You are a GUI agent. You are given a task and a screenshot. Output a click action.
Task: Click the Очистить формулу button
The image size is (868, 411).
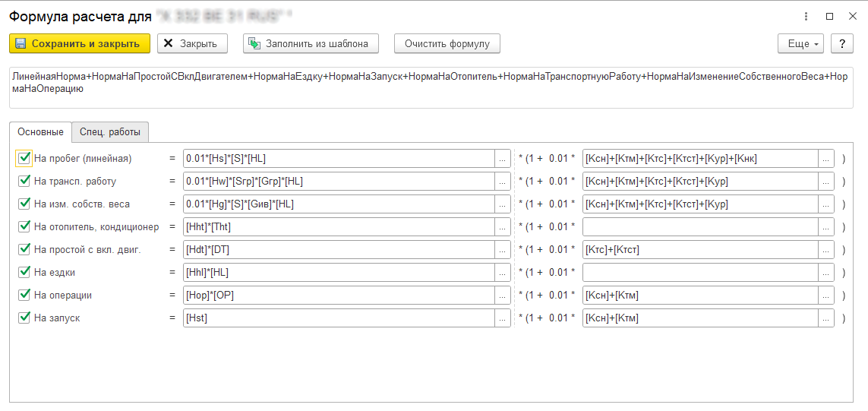(447, 44)
